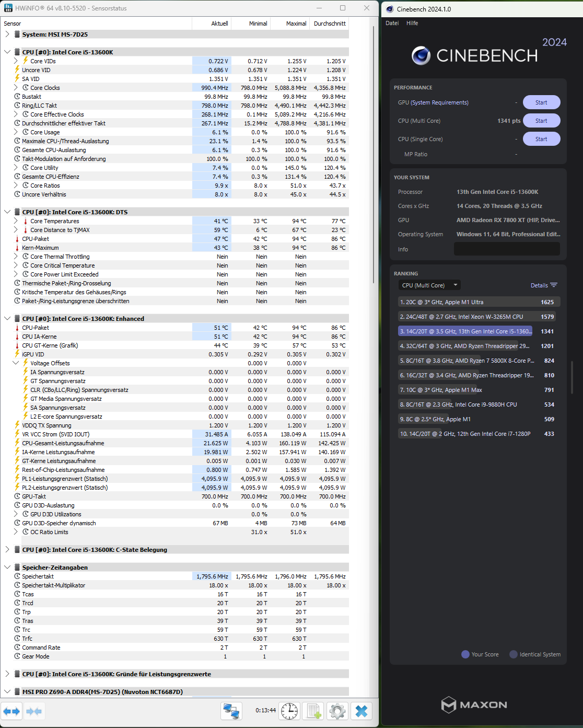Click the Durchschnitt column header
583x728 pixels.
(329, 24)
